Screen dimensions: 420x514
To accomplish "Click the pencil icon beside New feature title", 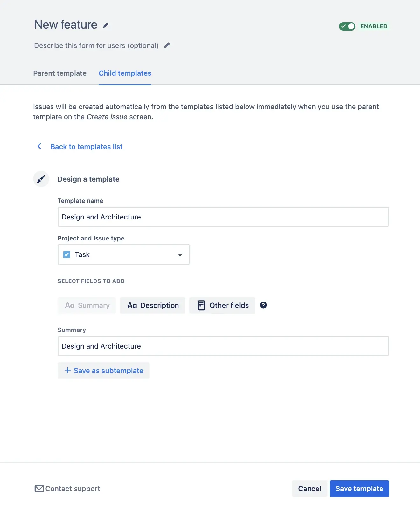I will tap(106, 25).
